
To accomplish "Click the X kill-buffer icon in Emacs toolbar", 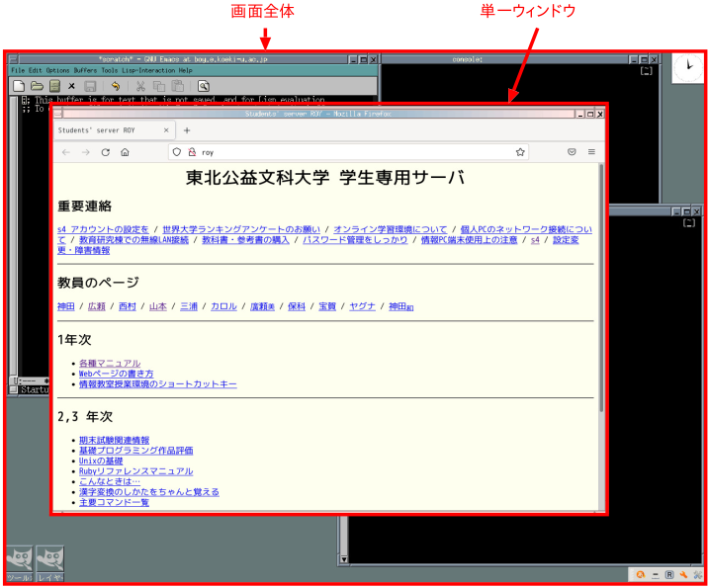I will 71,86.
